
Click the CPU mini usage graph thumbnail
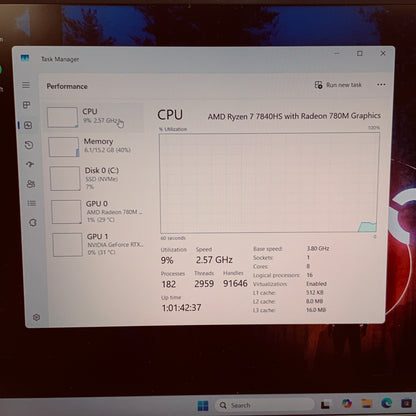[x=62, y=117]
